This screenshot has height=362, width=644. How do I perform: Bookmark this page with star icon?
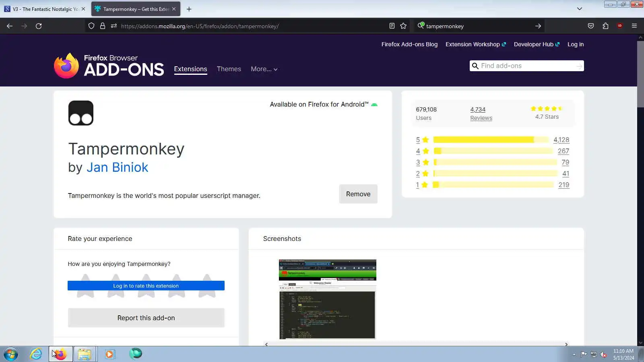[403, 26]
